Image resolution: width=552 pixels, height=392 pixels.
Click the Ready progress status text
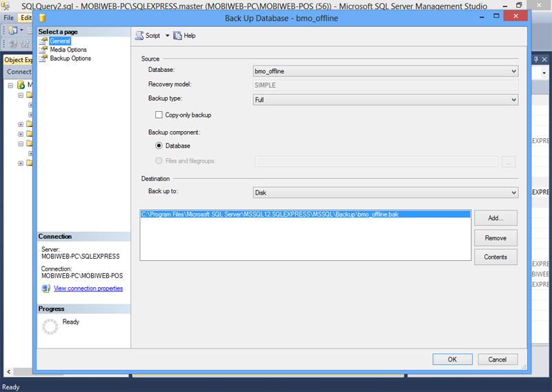(x=71, y=322)
